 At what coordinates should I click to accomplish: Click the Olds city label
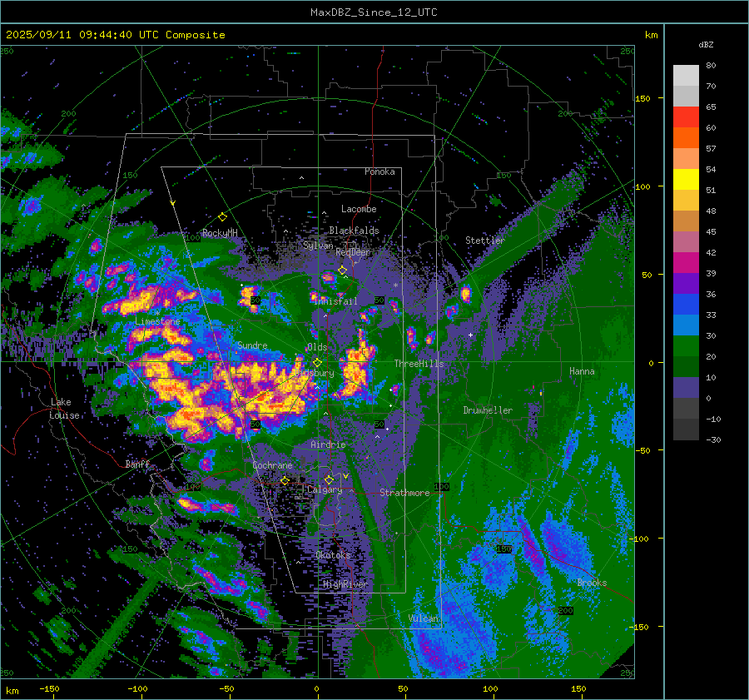click(317, 347)
